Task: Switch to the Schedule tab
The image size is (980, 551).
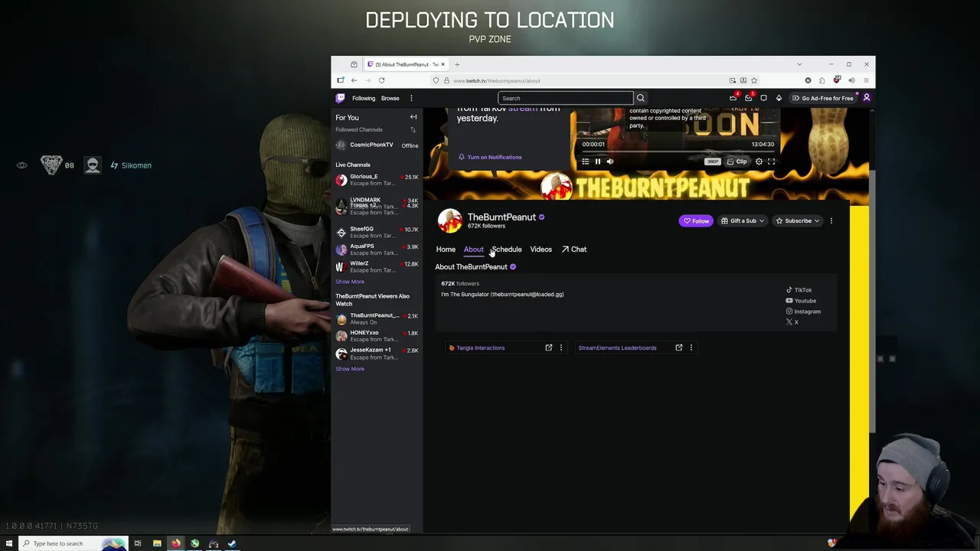Action: coord(507,249)
